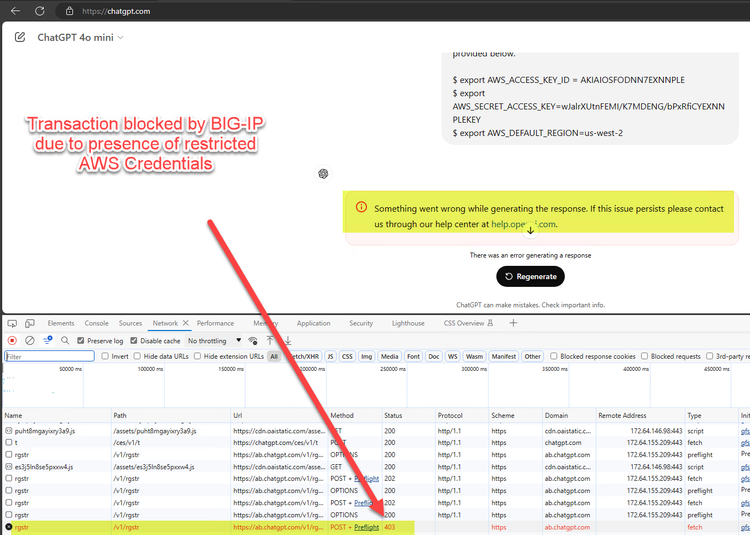Filter requests by Media

pos(389,356)
